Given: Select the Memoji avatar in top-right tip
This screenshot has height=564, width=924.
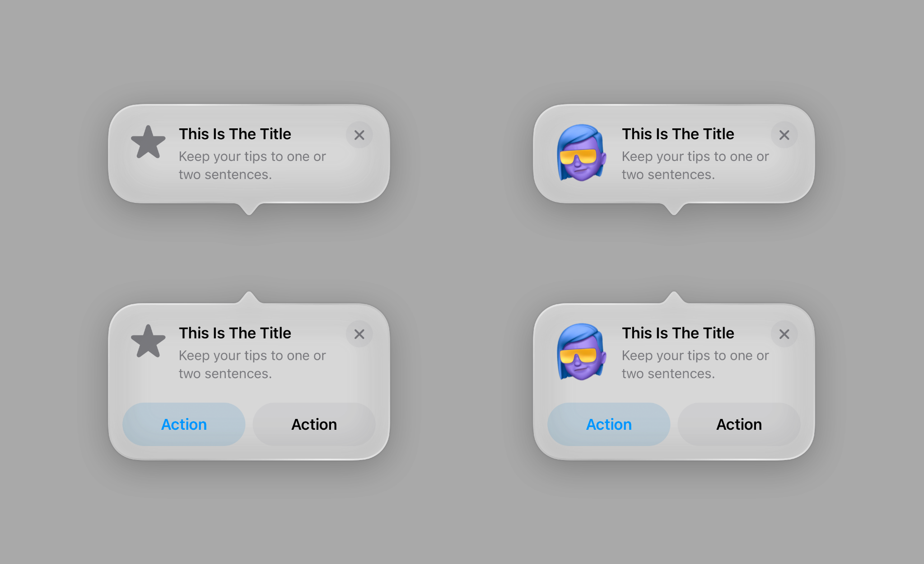Looking at the screenshot, I should tap(581, 153).
